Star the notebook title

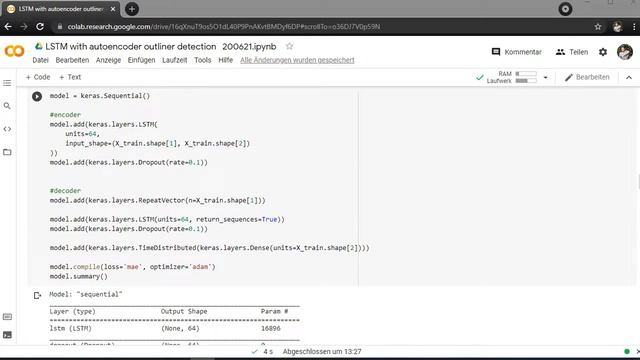[289, 46]
